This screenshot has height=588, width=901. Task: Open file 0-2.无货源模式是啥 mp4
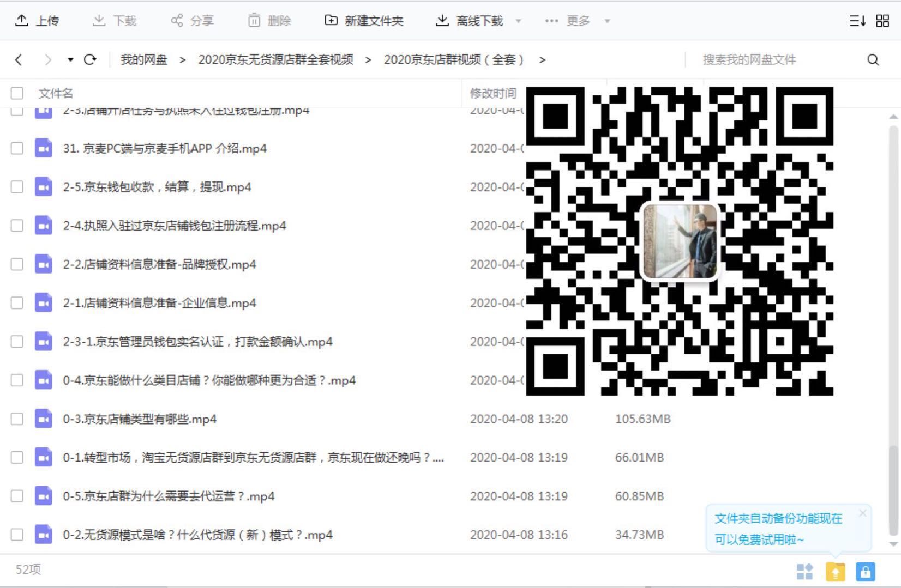(x=197, y=535)
